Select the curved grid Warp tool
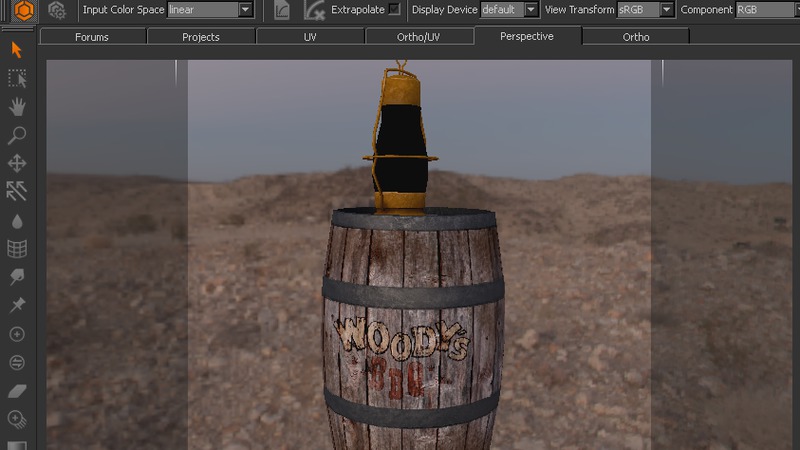The height and width of the screenshot is (450, 800). point(17,249)
